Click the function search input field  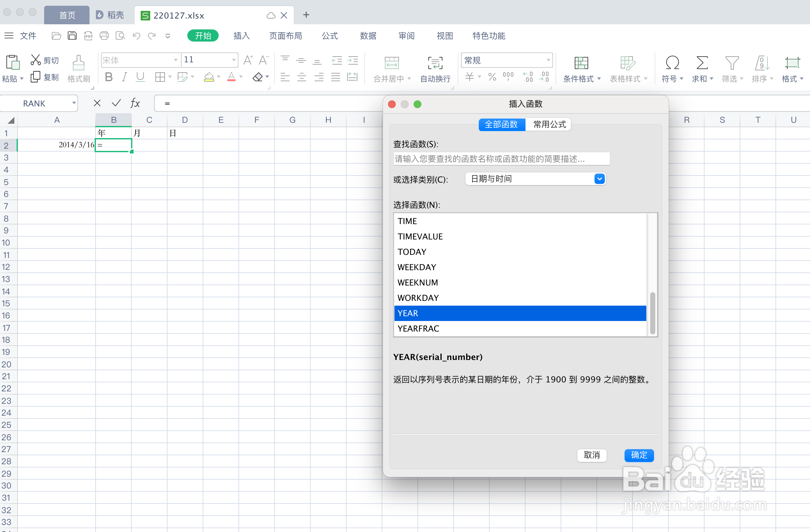click(x=501, y=159)
